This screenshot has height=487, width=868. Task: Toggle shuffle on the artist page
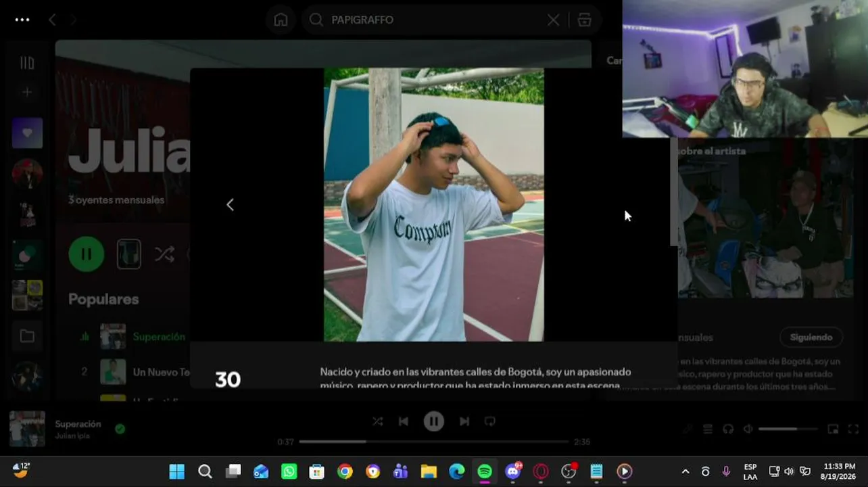coord(164,254)
